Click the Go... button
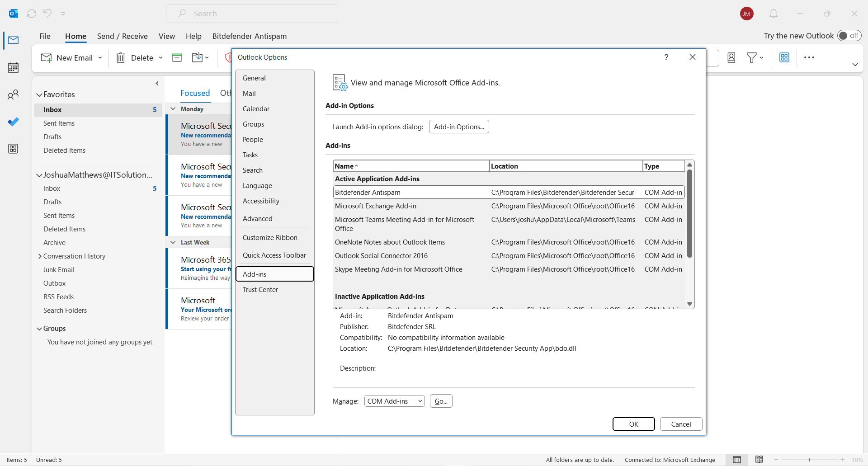 [441, 401]
